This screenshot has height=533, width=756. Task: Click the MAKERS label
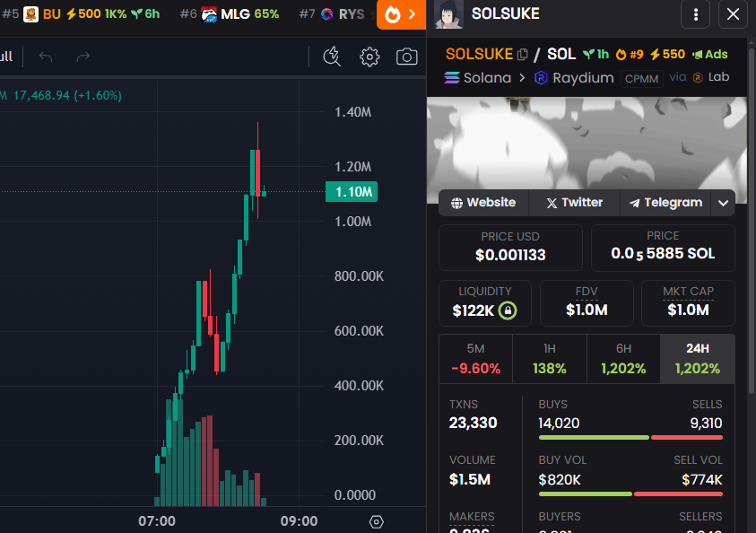[472, 517]
